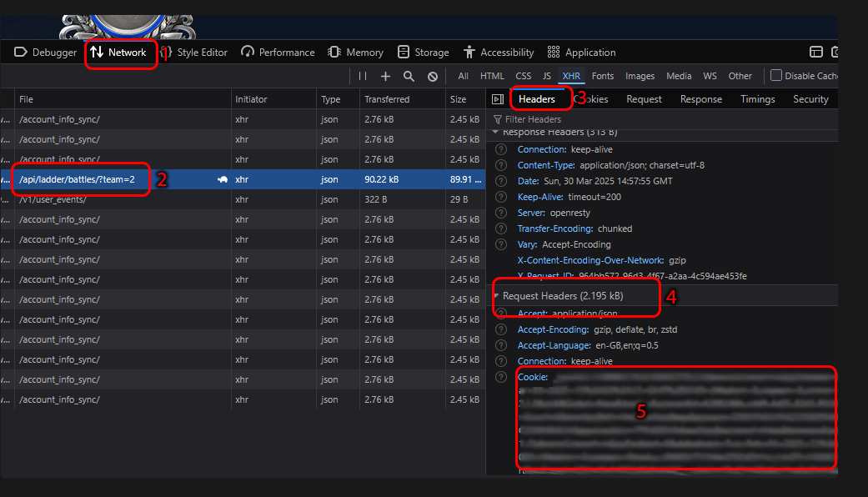Select the Headers details tab

536,99
